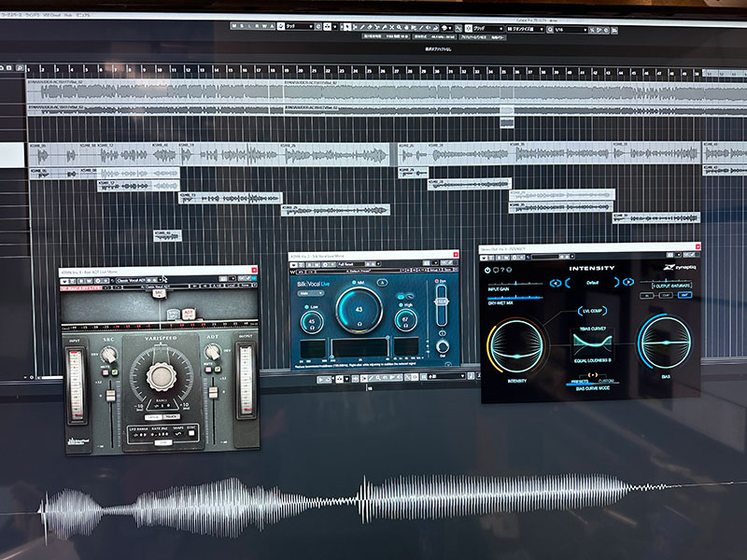
Task: Toggle the Mute M button in Cubase top toolbar
Action: [235, 26]
